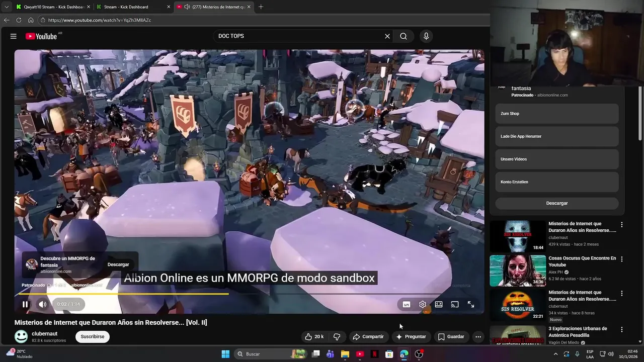Open the player settings gear
This screenshot has height=362, width=644.
423,304
